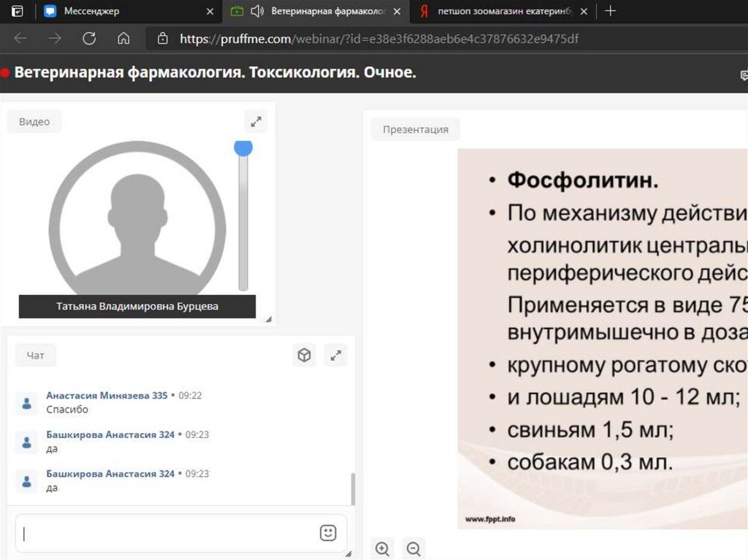
Task: Click the URL address bar
Action: [380, 39]
